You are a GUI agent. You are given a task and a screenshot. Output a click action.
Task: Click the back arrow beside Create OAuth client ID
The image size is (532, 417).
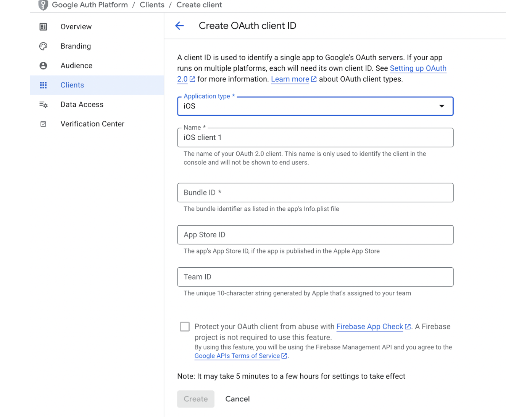point(179,26)
